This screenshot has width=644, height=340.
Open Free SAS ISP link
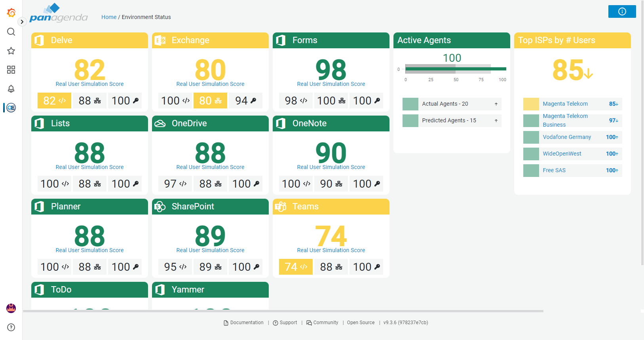[554, 170]
